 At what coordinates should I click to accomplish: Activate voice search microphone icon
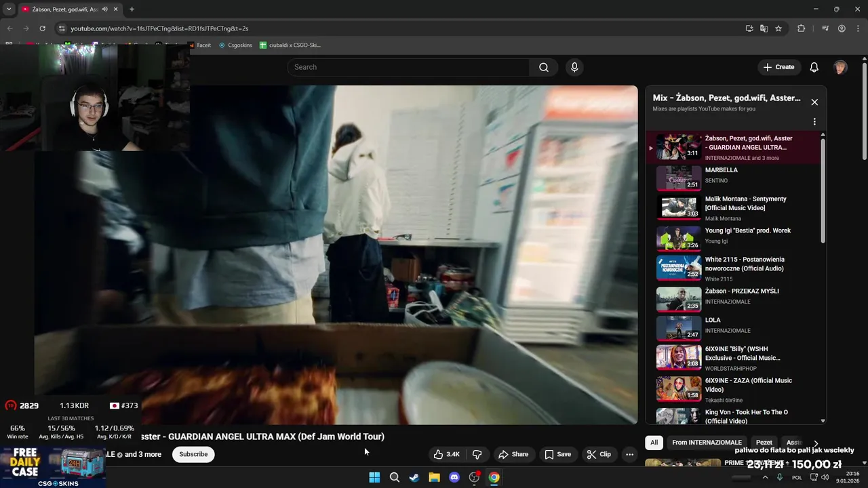point(574,67)
